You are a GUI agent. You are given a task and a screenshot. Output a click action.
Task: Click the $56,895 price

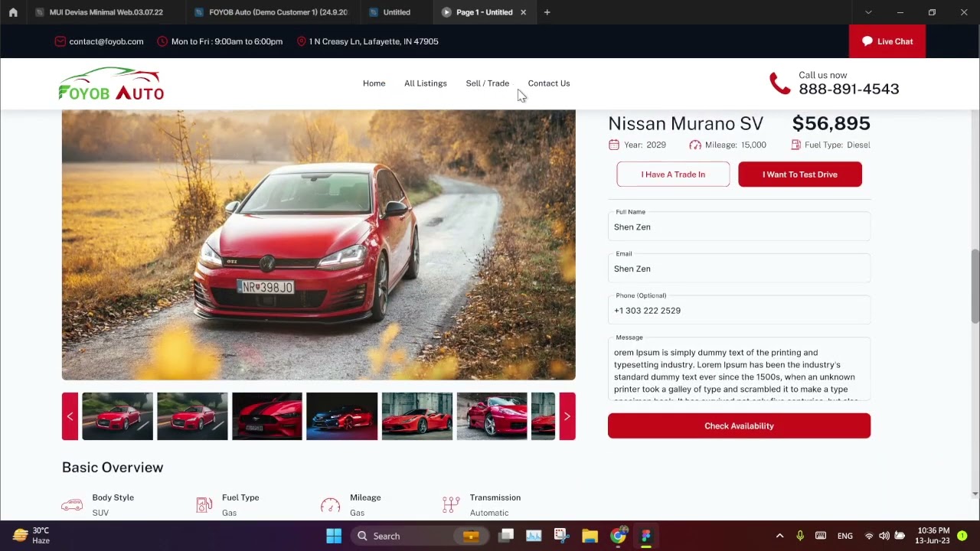831,123
